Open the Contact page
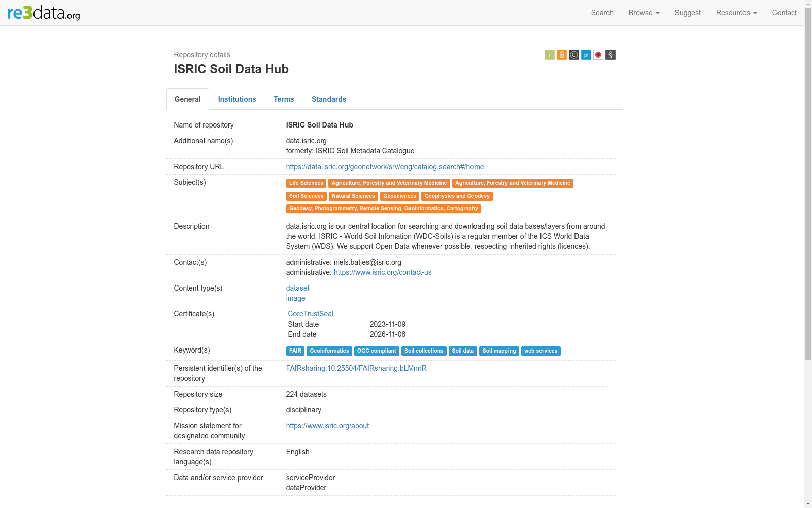The width and height of the screenshot is (812, 508). [x=785, y=13]
